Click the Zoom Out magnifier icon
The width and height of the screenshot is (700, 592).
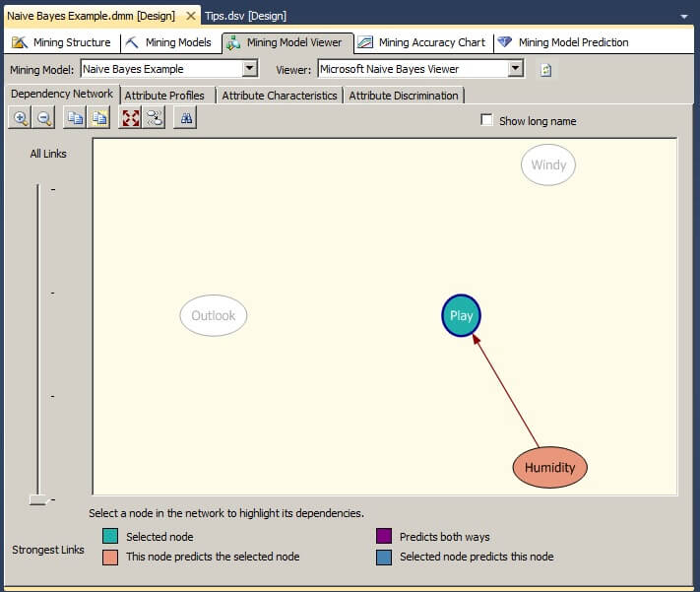tap(43, 118)
